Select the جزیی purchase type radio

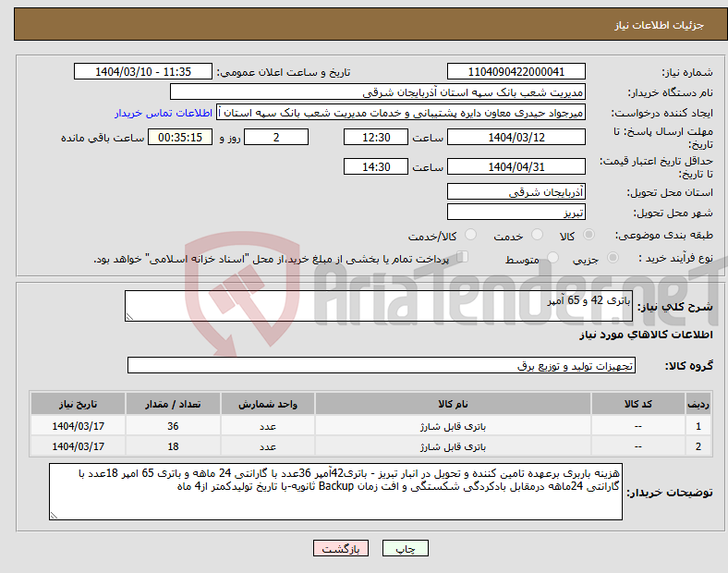coord(613,257)
